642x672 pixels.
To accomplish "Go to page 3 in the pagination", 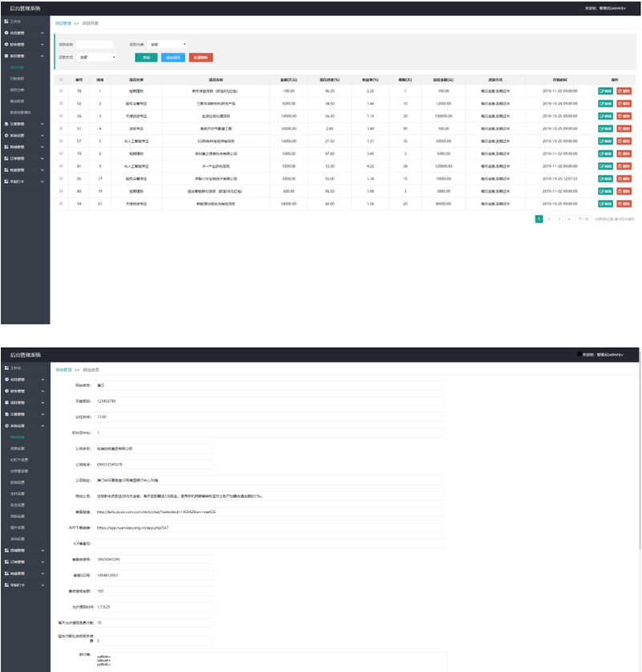I will click(559, 218).
